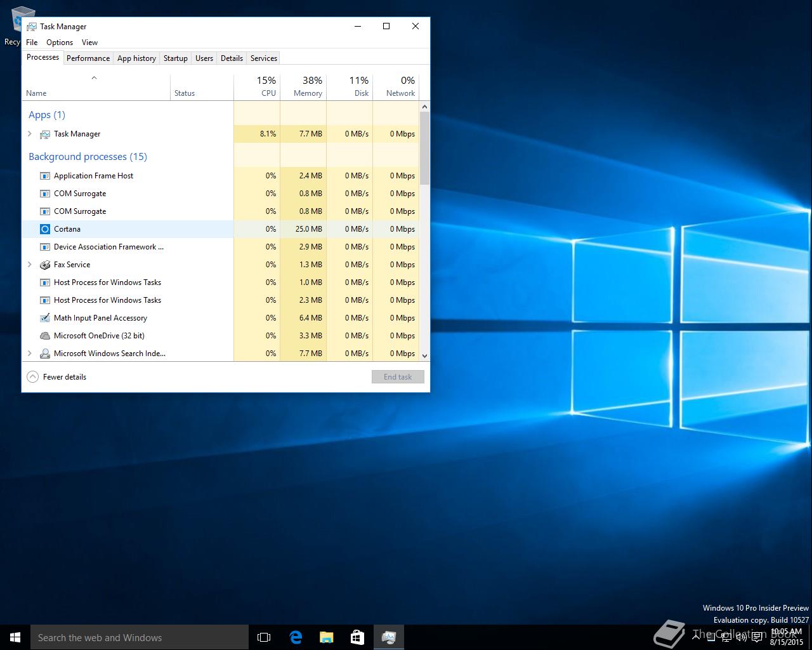This screenshot has height=650, width=812.
Task: Click the Search the web and Windows box
Action: pos(140,637)
